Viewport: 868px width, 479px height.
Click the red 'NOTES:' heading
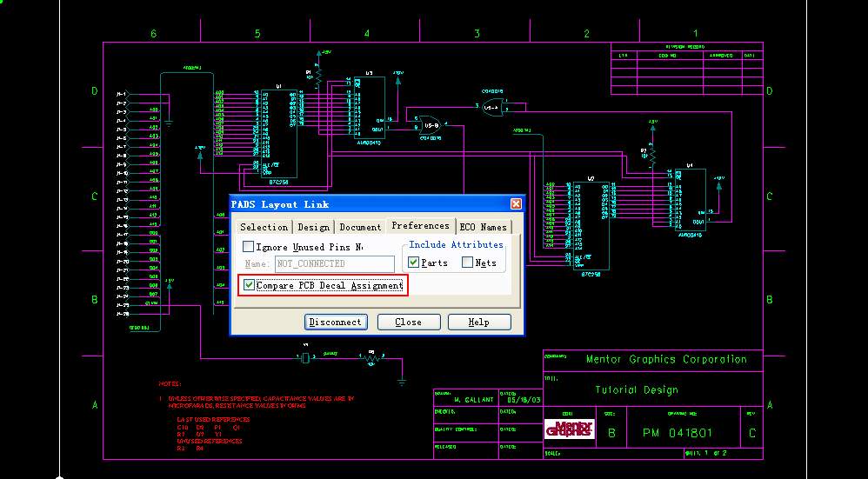tap(170, 383)
